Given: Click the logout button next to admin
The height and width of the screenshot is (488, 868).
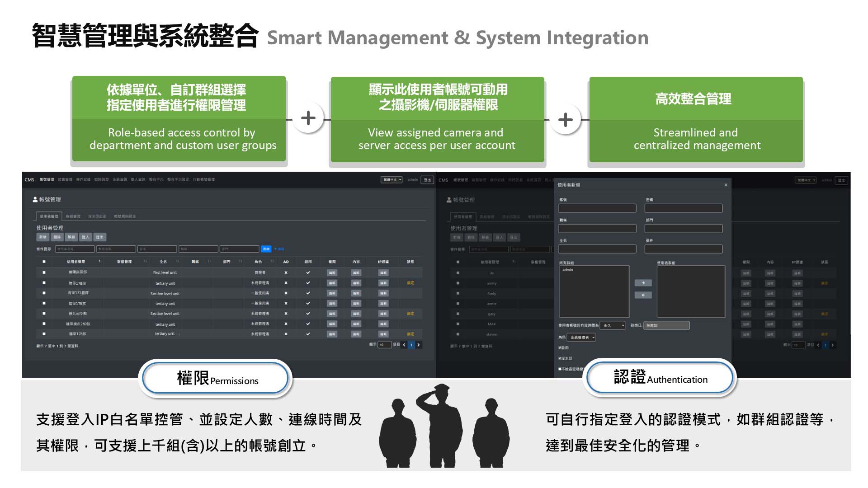Looking at the screenshot, I should [427, 180].
